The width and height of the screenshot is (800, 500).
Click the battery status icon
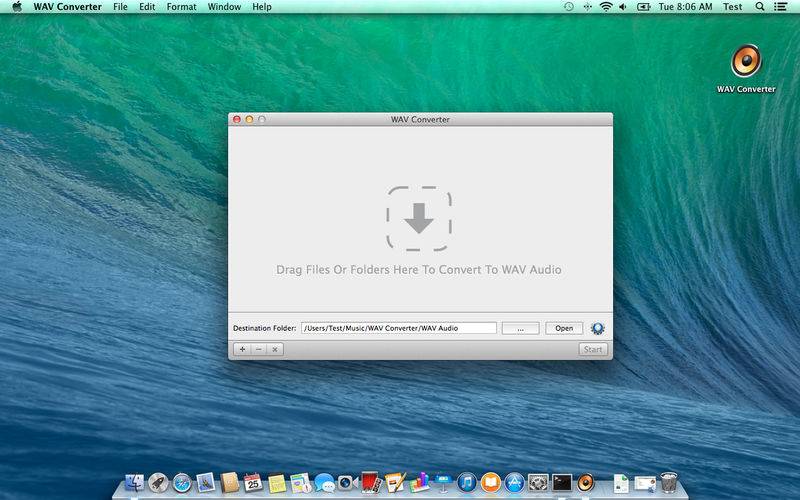click(643, 7)
